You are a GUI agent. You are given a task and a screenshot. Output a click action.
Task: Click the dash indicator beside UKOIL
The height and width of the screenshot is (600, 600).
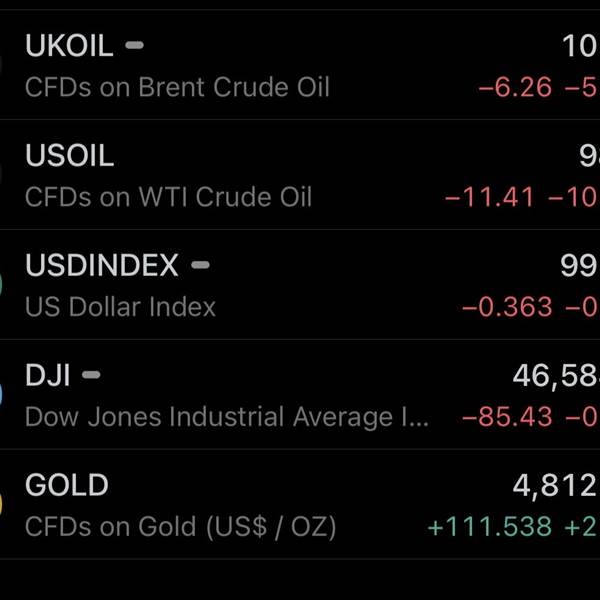[134, 46]
